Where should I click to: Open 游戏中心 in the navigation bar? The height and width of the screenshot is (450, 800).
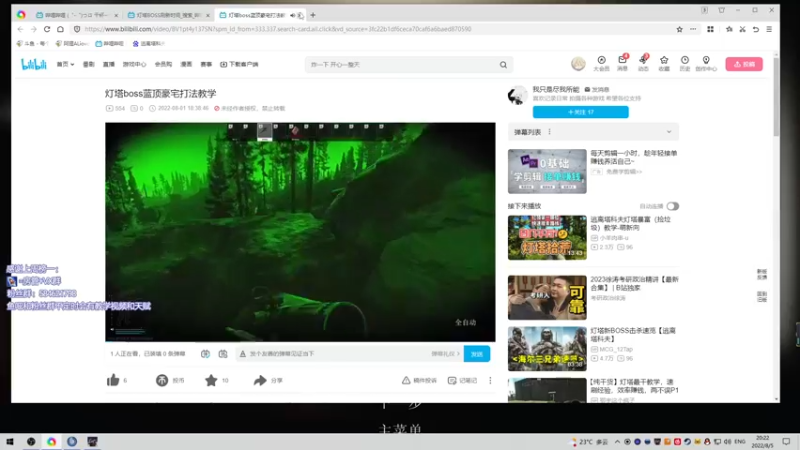pyautogui.click(x=134, y=64)
